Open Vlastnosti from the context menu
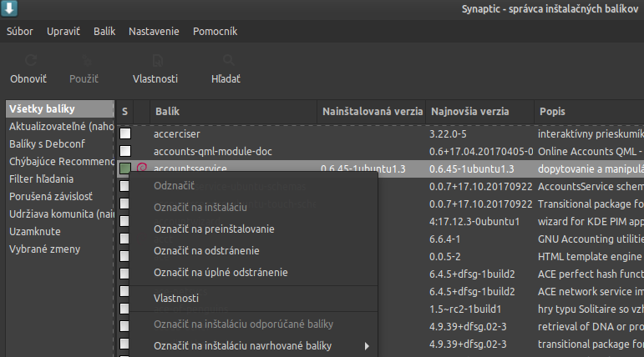This screenshot has width=644, height=357. point(176,298)
